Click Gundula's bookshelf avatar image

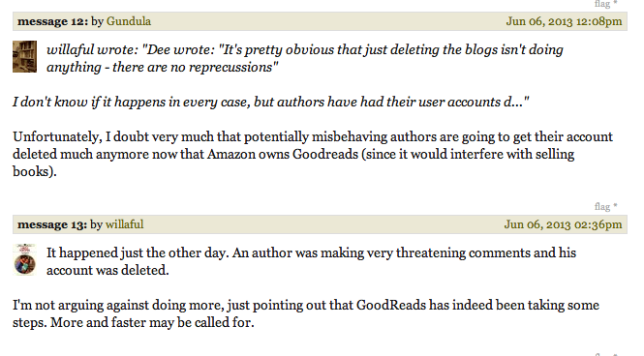coord(24,56)
